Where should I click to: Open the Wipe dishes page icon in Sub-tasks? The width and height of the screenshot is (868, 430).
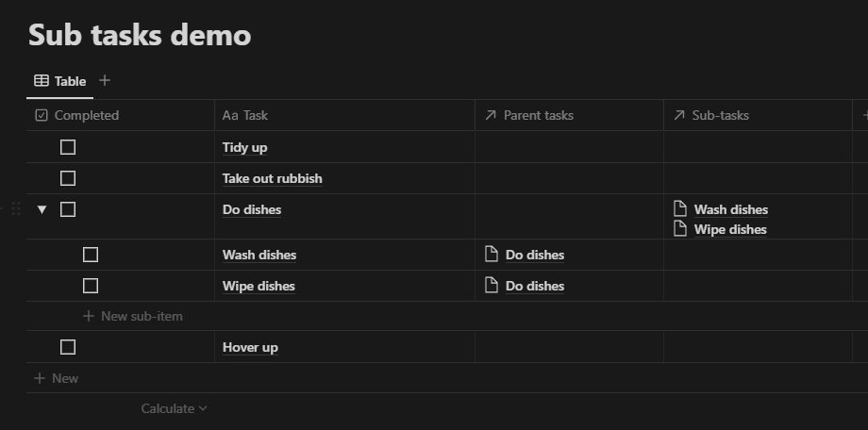(x=680, y=228)
